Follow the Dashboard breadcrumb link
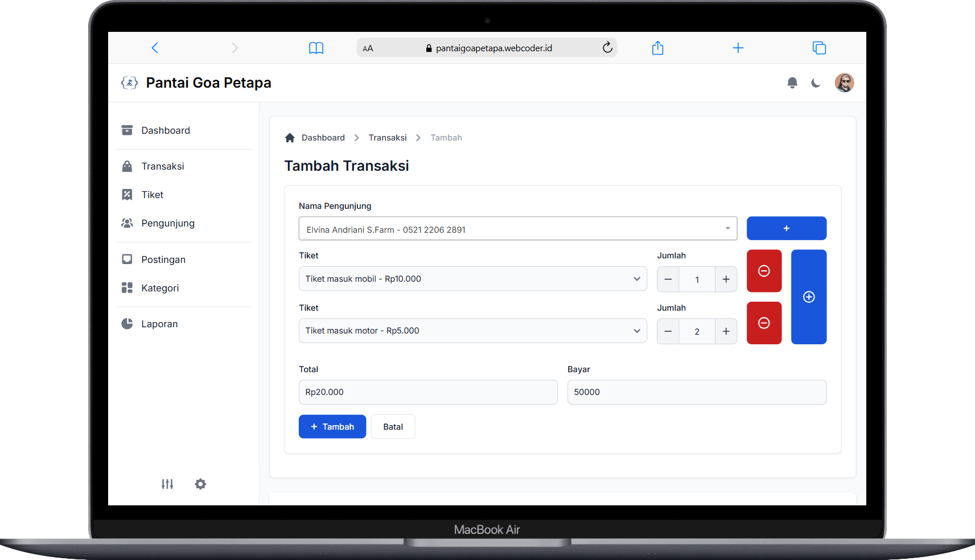975x560 pixels. coord(323,138)
